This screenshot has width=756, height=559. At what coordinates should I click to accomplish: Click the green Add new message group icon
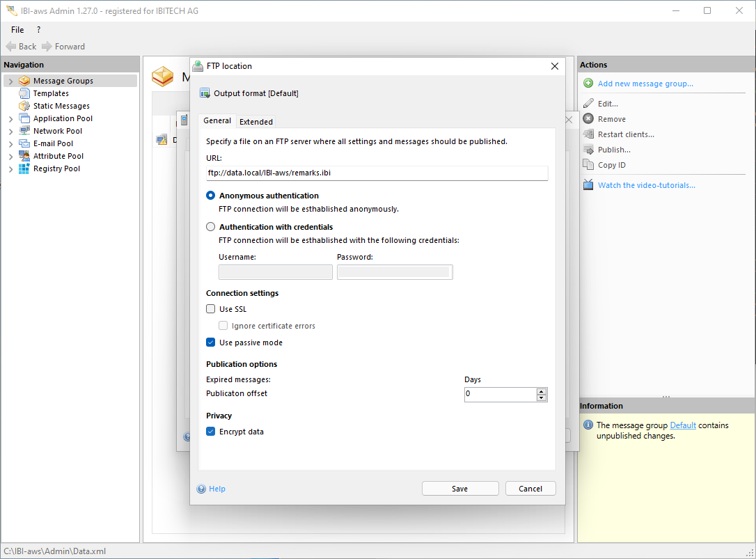pyautogui.click(x=588, y=84)
